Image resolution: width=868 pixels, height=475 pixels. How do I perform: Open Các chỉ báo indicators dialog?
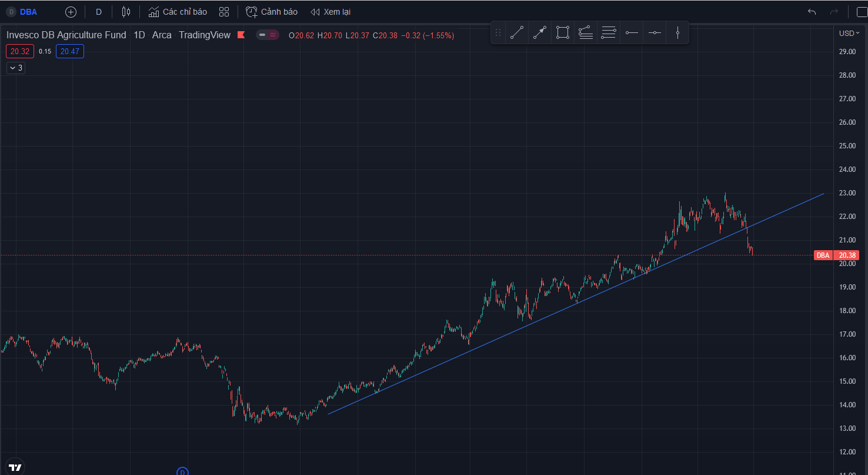[178, 12]
